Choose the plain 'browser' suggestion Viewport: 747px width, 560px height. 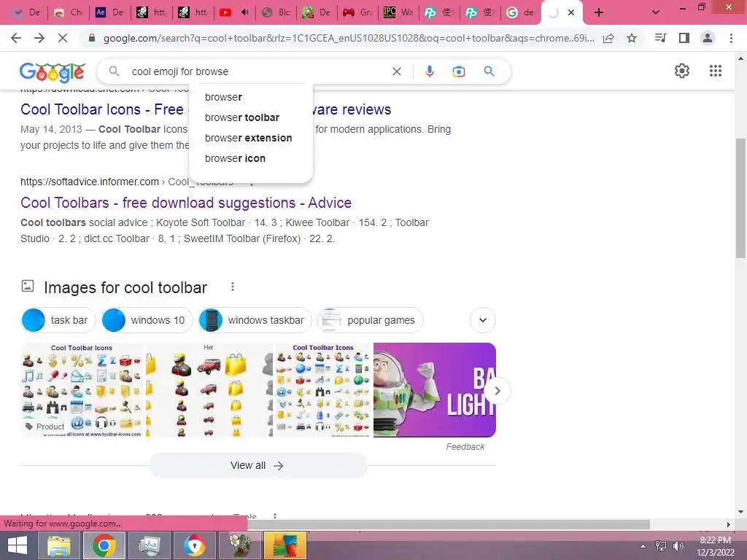(x=223, y=97)
